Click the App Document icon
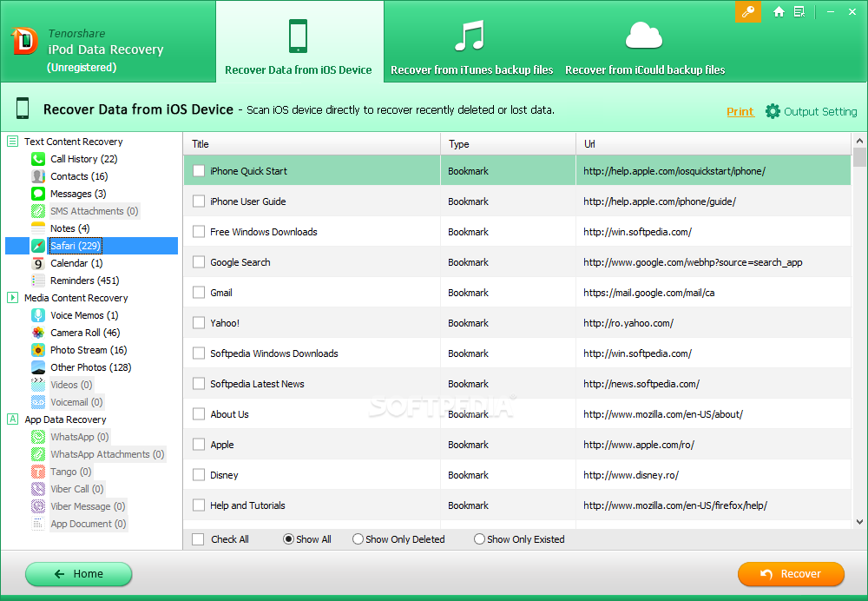 pos(38,524)
